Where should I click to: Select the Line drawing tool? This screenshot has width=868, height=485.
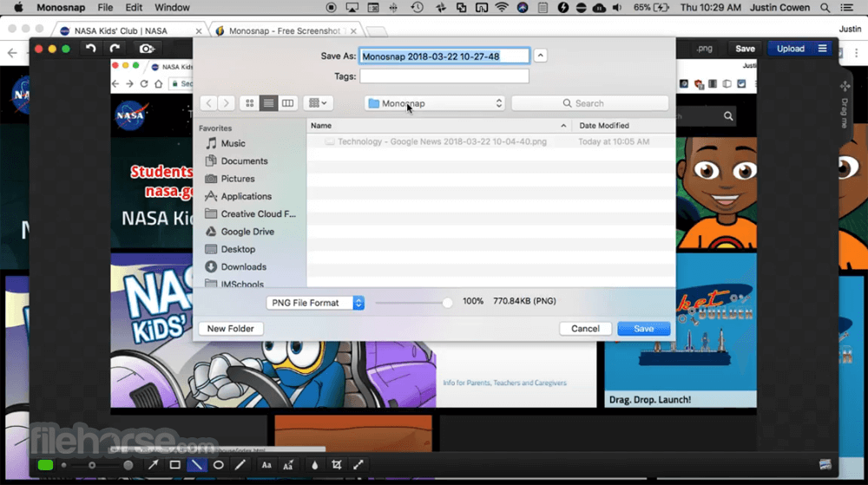click(196, 465)
